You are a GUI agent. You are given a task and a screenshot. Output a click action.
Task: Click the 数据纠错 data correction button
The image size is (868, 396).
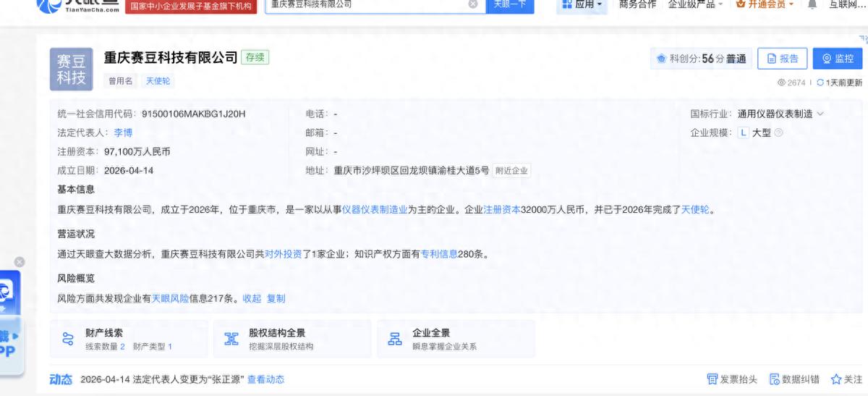click(794, 379)
